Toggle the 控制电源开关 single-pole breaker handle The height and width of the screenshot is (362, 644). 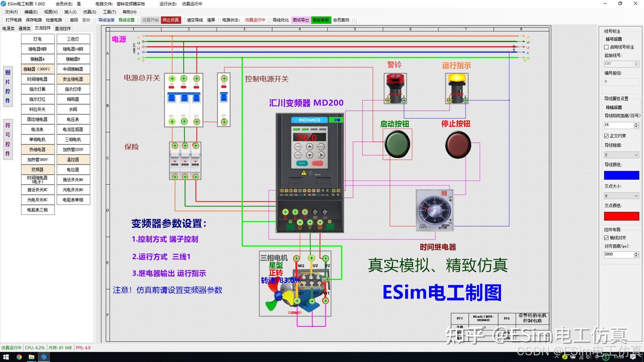click(224, 97)
